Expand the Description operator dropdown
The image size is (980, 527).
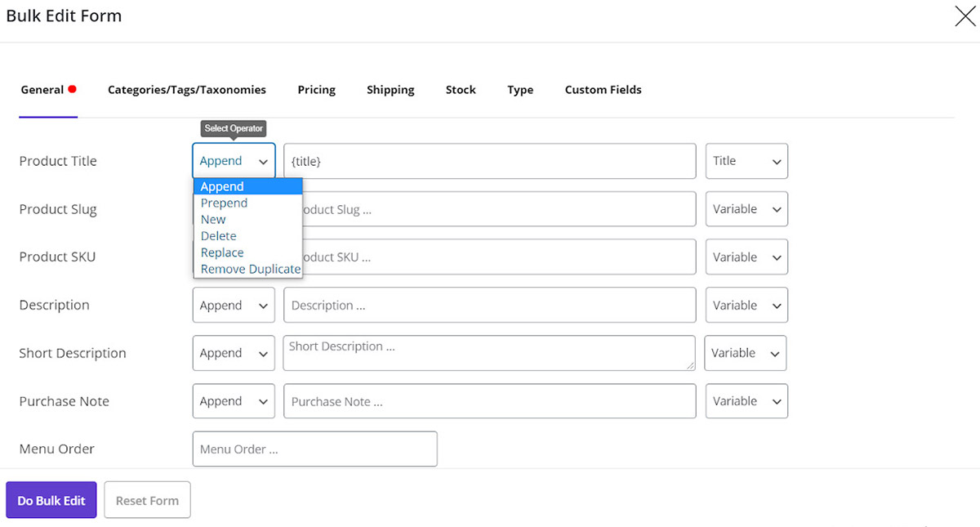tap(234, 306)
